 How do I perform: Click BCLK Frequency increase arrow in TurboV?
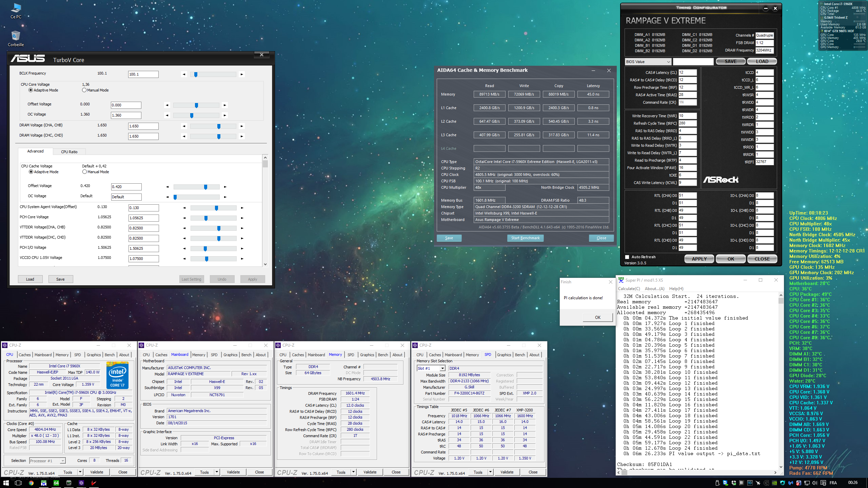[242, 74]
